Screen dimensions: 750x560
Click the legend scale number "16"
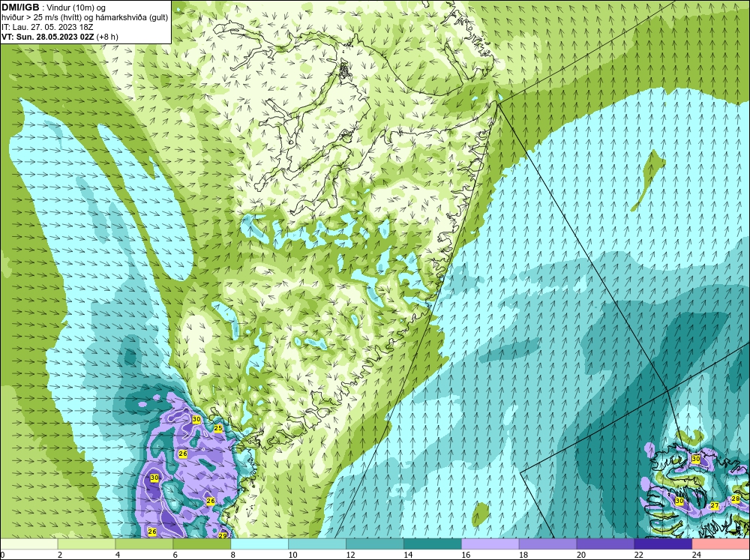click(x=466, y=555)
